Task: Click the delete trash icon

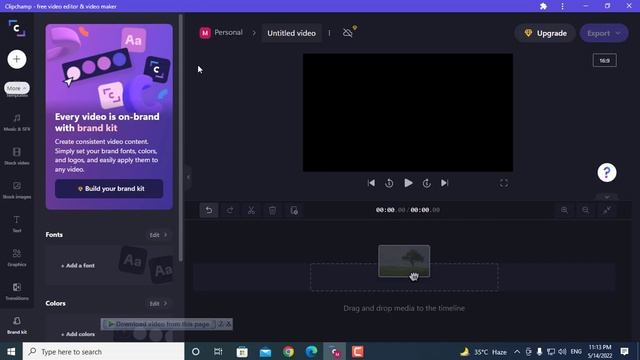Action: tap(272, 210)
